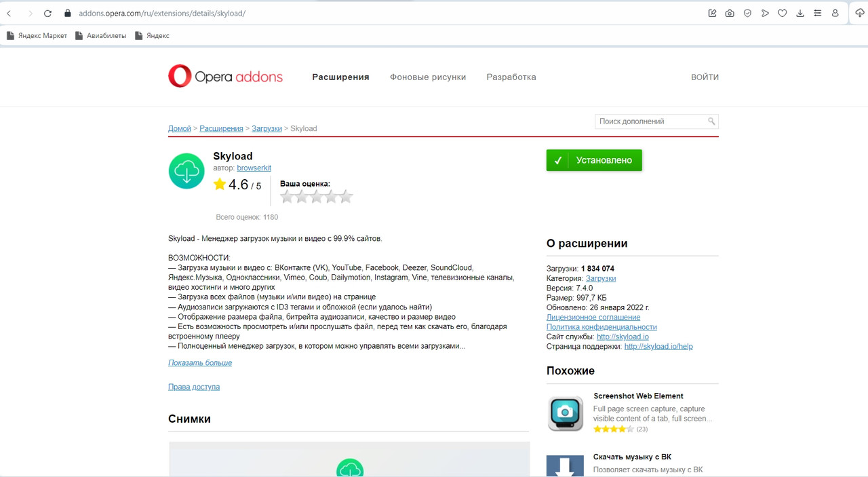Click the 4.6 rating score

point(239,185)
